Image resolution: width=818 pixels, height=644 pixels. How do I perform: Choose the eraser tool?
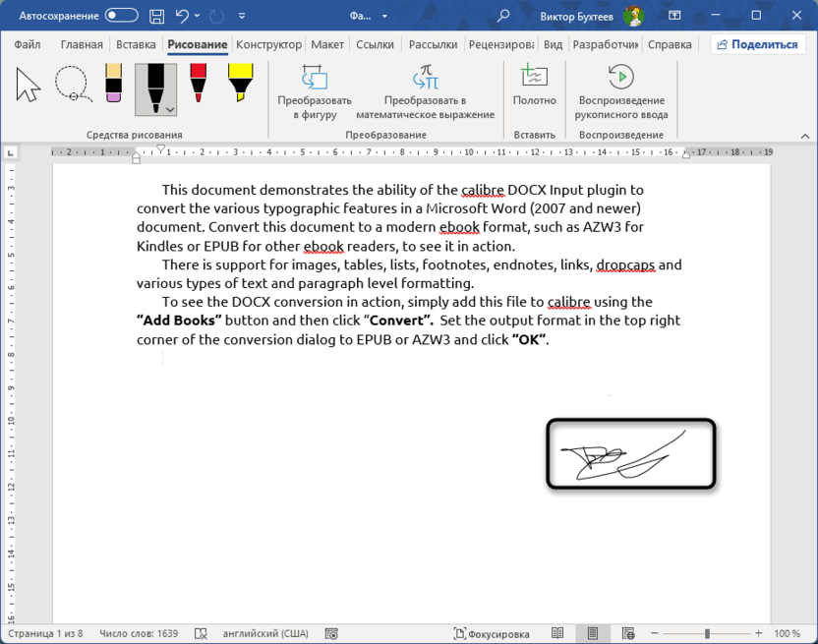pyautogui.click(x=113, y=84)
